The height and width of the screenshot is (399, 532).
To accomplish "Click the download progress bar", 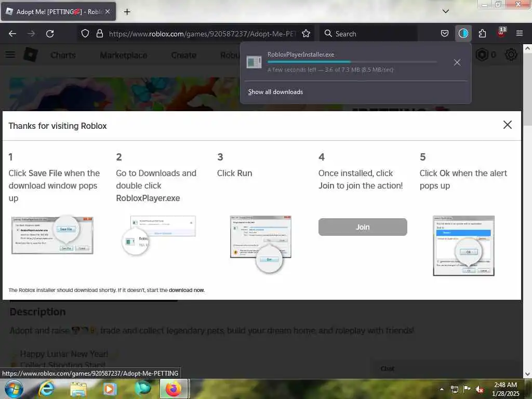I will 352,62.
